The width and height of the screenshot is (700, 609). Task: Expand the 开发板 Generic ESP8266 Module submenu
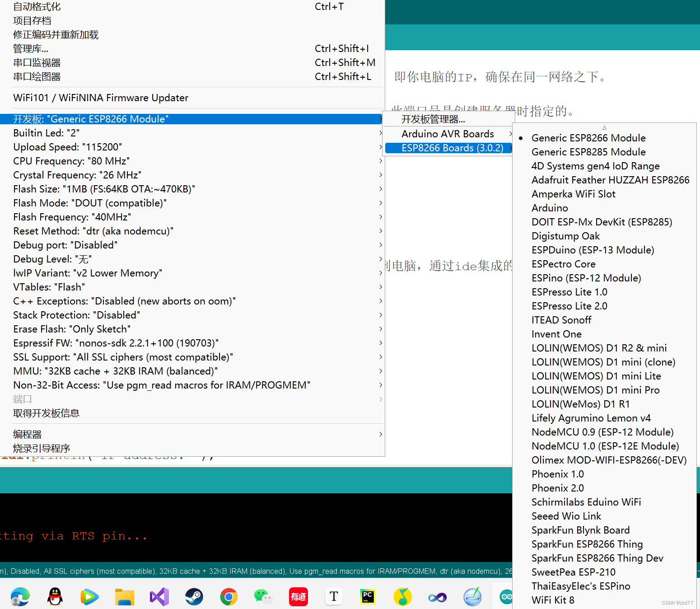(x=192, y=119)
